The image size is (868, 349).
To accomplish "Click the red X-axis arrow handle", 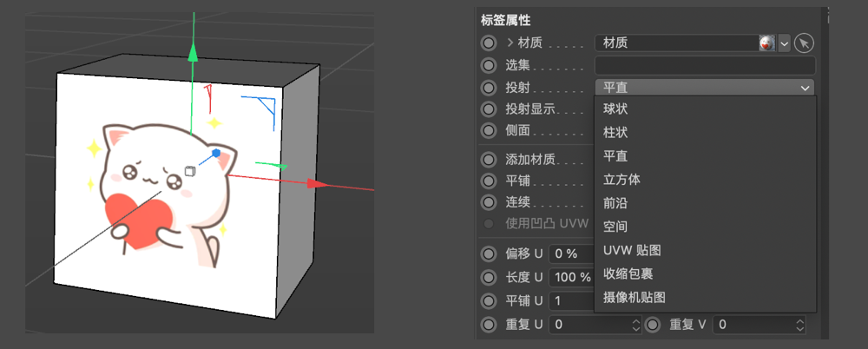I will 319,184.
